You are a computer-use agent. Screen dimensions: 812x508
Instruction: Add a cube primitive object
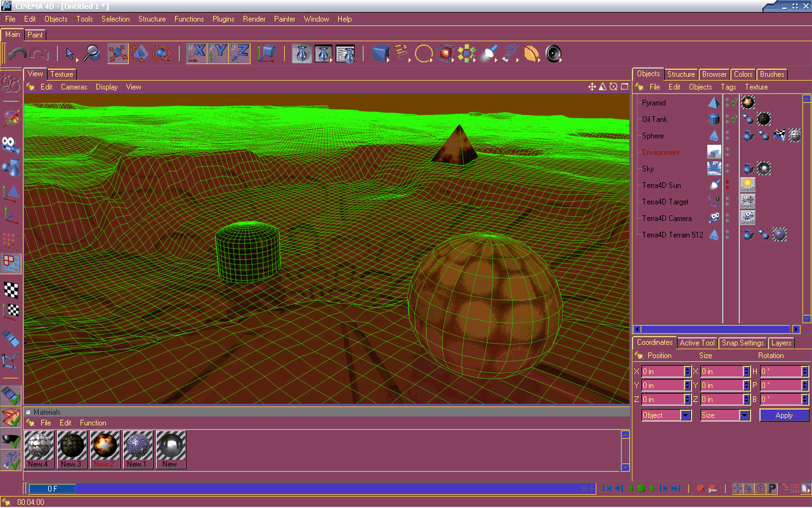(381, 54)
